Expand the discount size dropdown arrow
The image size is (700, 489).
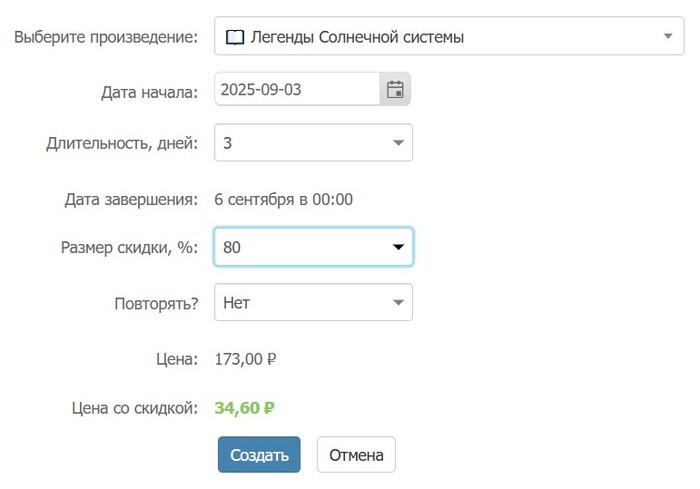click(397, 247)
